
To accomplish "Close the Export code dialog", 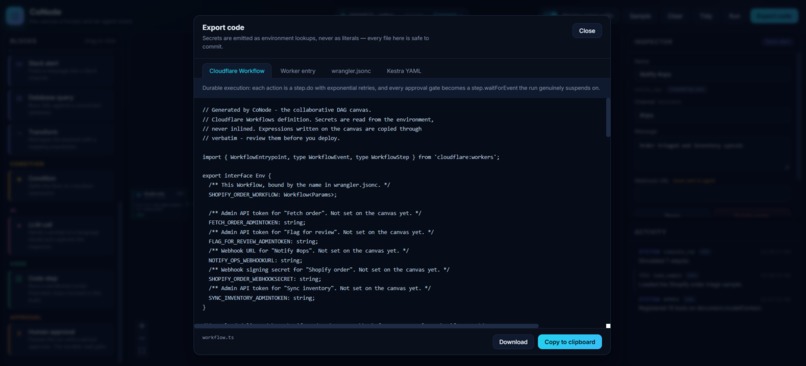I will click(587, 31).
